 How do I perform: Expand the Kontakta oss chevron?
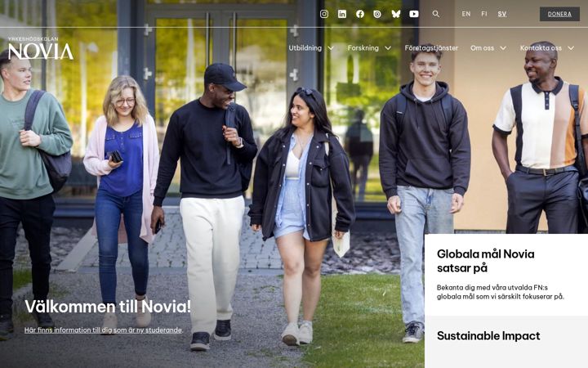tap(571, 48)
